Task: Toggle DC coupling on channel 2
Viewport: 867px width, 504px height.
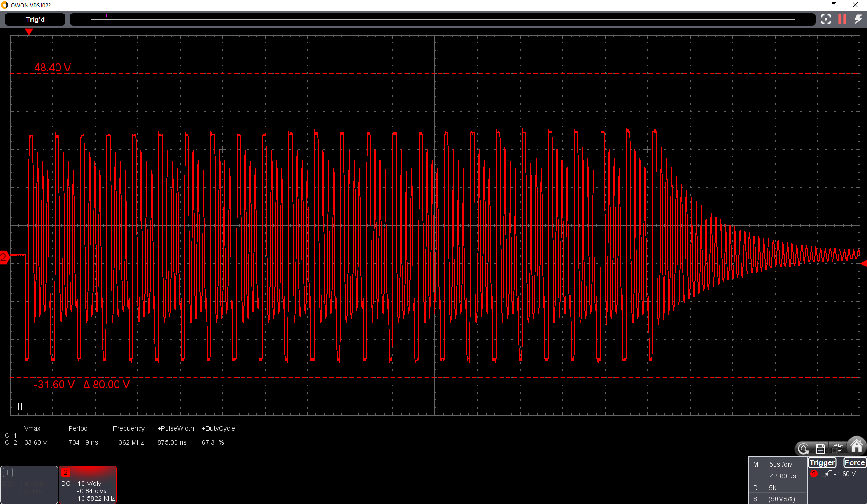Action: click(x=65, y=483)
